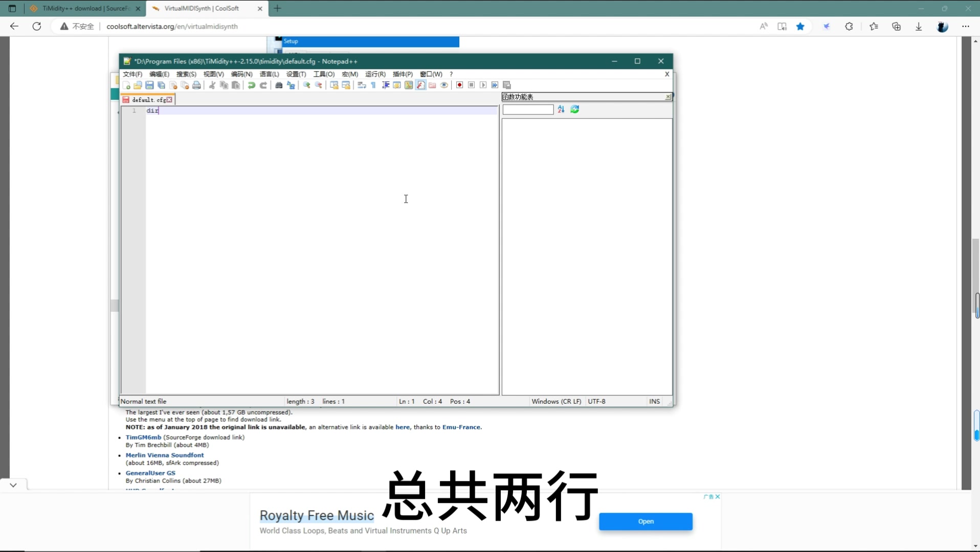Toggle show all characters (paragraph icon)

click(373, 85)
